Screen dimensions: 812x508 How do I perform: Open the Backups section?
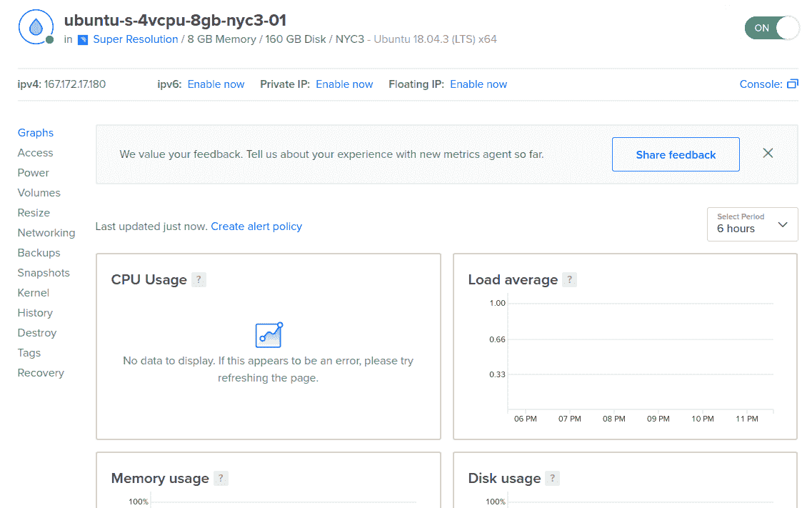coord(39,253)
